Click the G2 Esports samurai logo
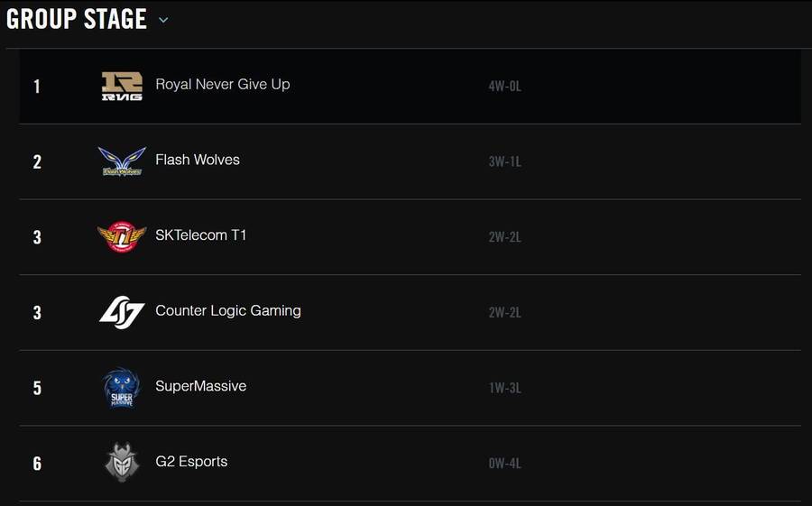Image resolution: width=812 pixels, height=506 pixels. pyautogui.click(x=122, y=463)
